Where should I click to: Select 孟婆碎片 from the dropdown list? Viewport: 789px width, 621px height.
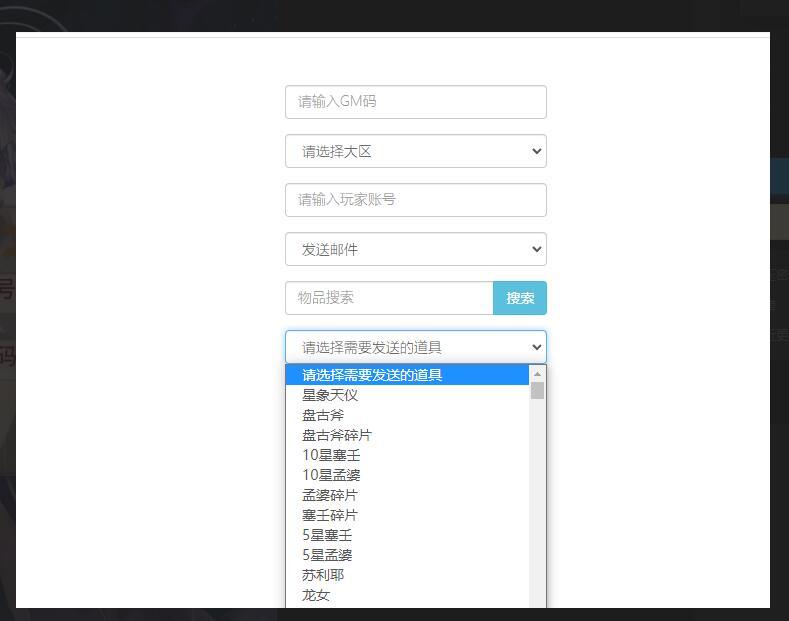(x=330, y=495)
